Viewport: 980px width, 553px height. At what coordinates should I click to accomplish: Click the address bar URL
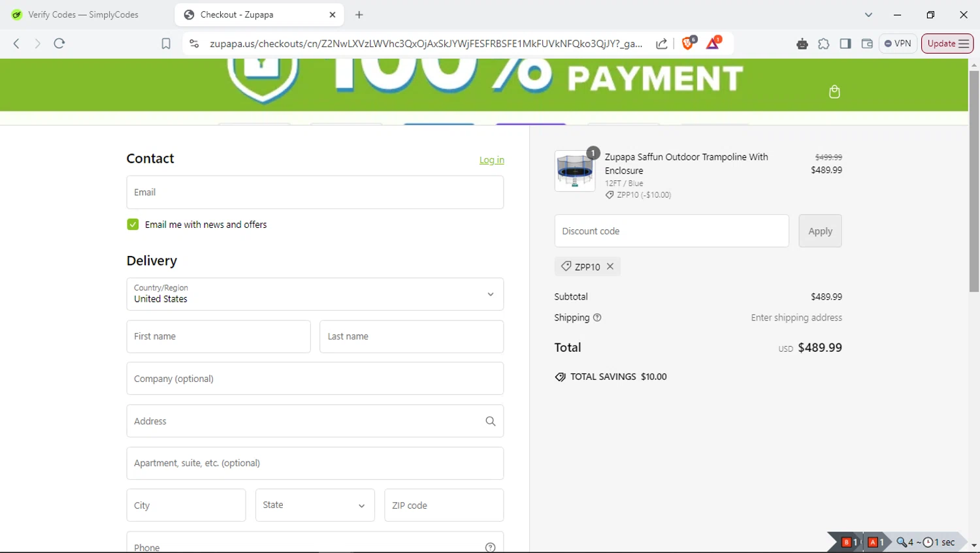[426, 44]
